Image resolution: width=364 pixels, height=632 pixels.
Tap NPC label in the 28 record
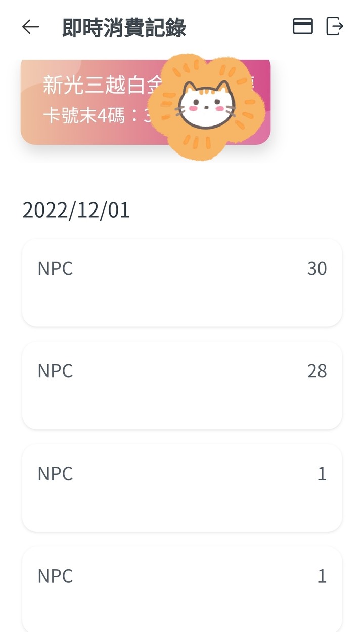(x=56, y=371)
